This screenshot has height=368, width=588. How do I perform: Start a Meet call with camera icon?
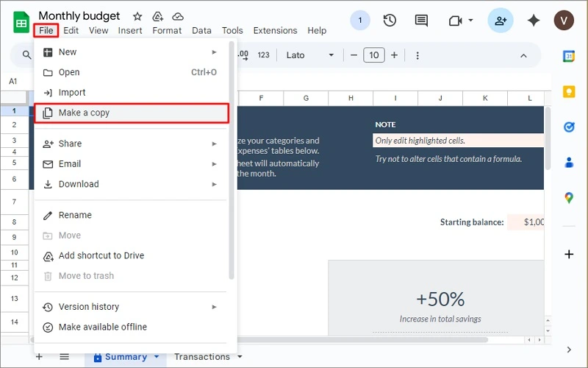tap(455, 21)
